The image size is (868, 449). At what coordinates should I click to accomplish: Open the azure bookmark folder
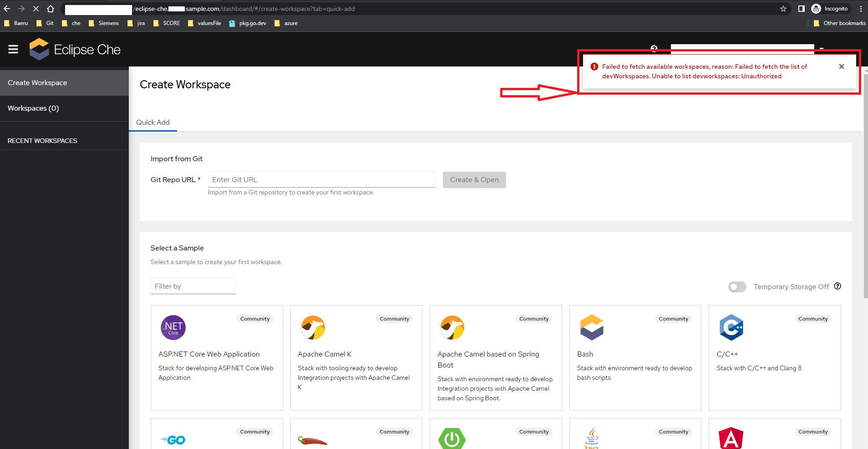286,23
